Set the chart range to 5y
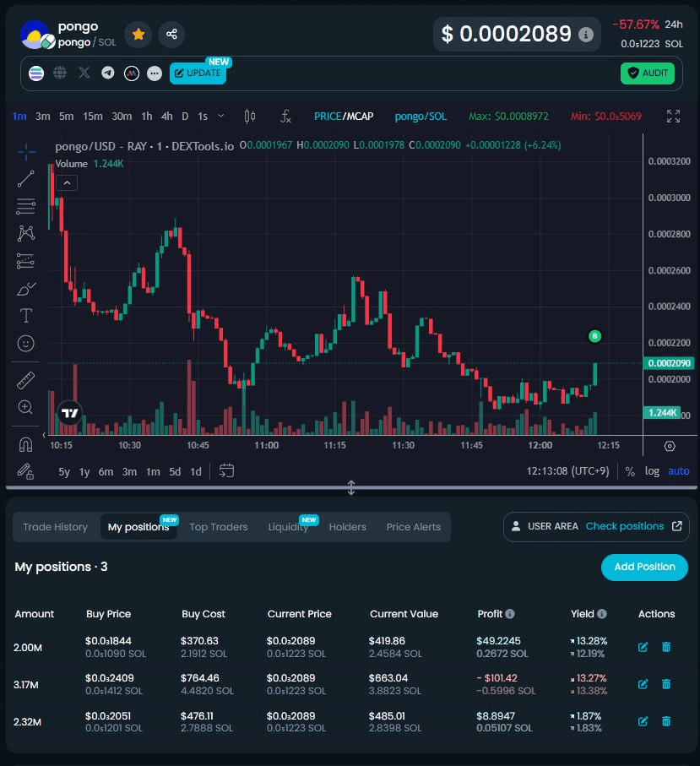This screenshot has width=700, height=766. point(64,471)
